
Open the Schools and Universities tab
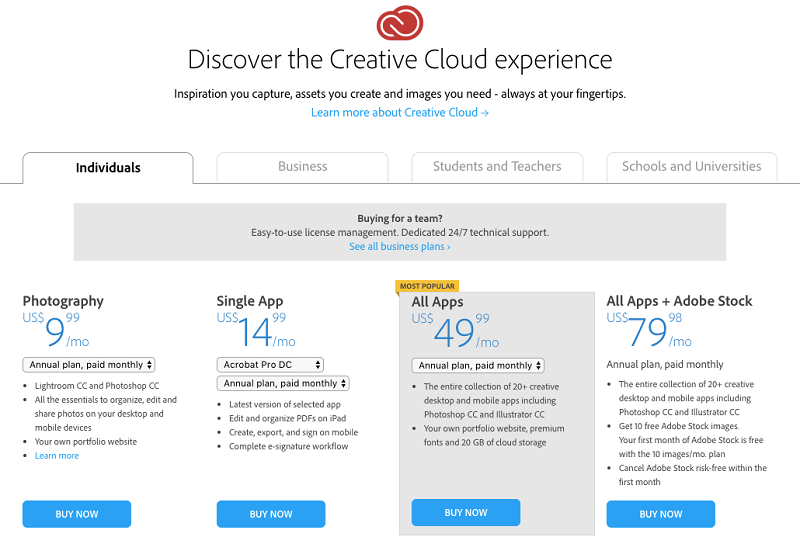pyautogui.click(x=692, y=167)
